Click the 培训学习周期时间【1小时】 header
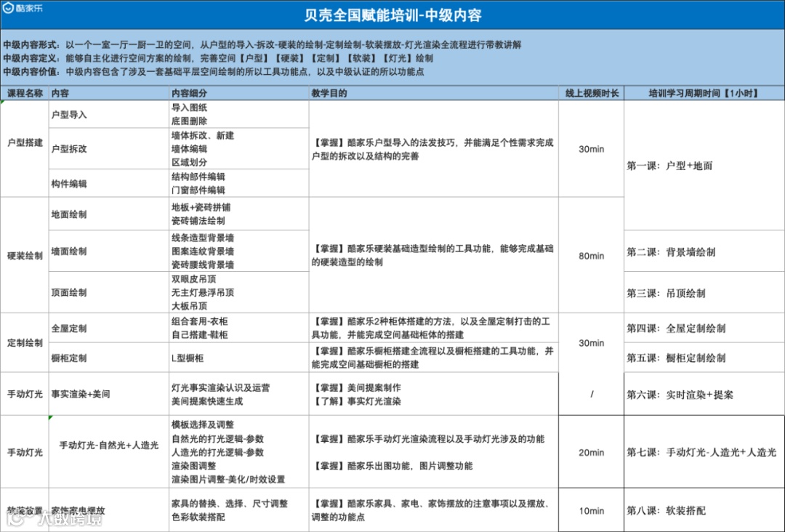This screenshot has width=785, height=532. (704, 93)
